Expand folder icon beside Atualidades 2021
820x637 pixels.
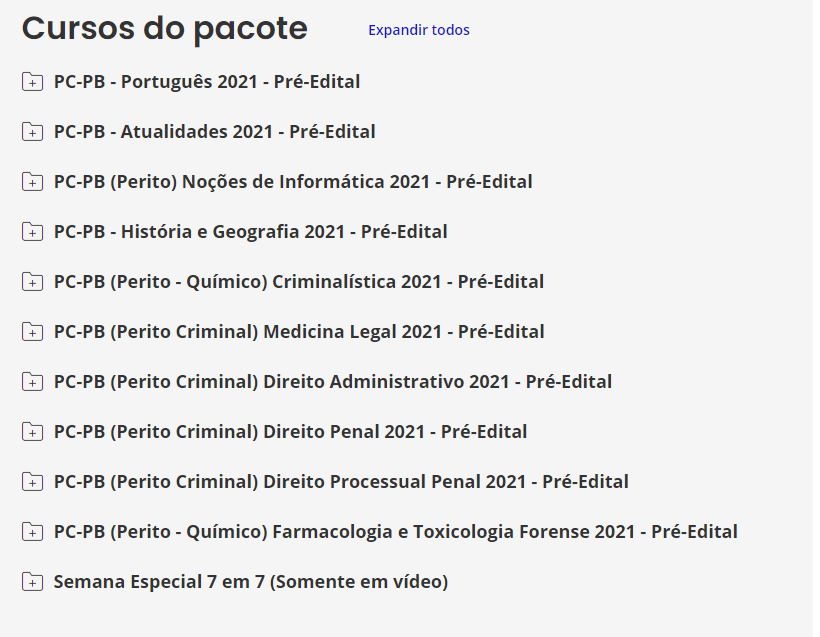(x=32, y=132)
